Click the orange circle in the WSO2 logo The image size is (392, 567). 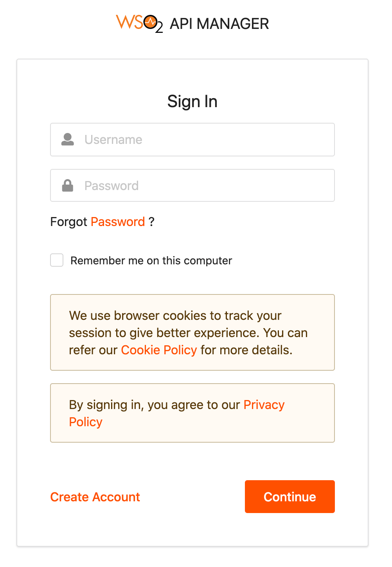click(151, 22)
